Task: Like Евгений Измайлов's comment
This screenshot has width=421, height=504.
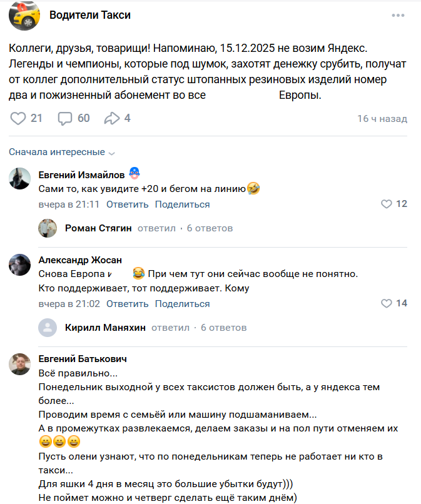Action: [387, 204]
